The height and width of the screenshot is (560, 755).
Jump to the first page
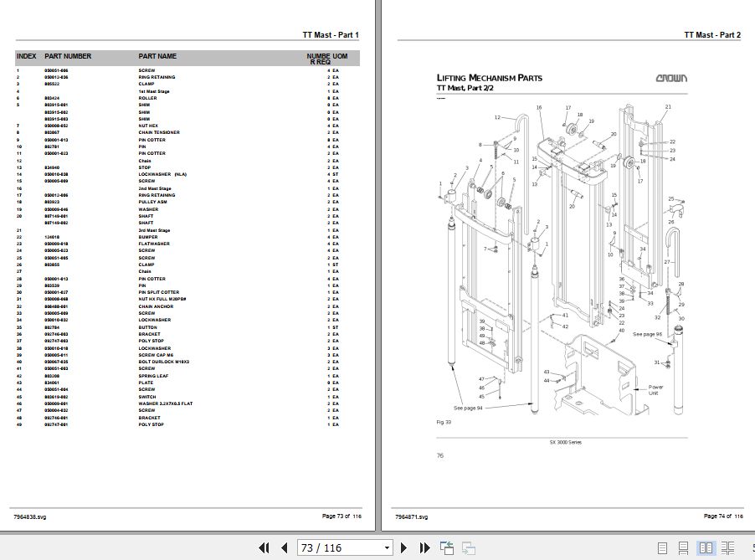coord(263,547)
